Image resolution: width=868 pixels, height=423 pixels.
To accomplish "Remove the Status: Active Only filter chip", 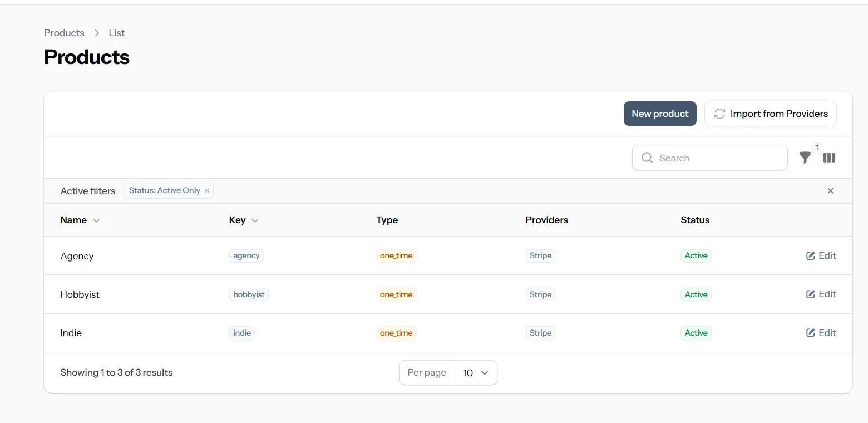I will pyautogui.click(x=206, y=190).
